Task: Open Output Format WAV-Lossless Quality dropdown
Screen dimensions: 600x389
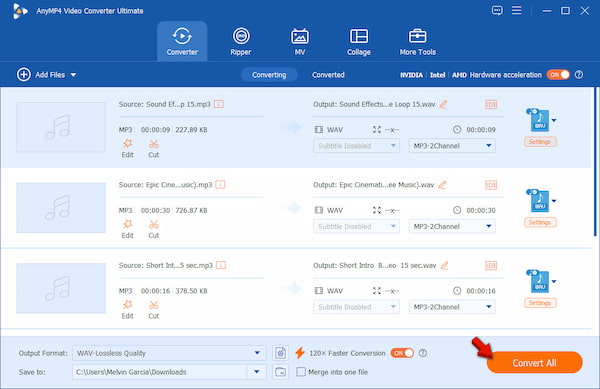Action: coord(169,353)
